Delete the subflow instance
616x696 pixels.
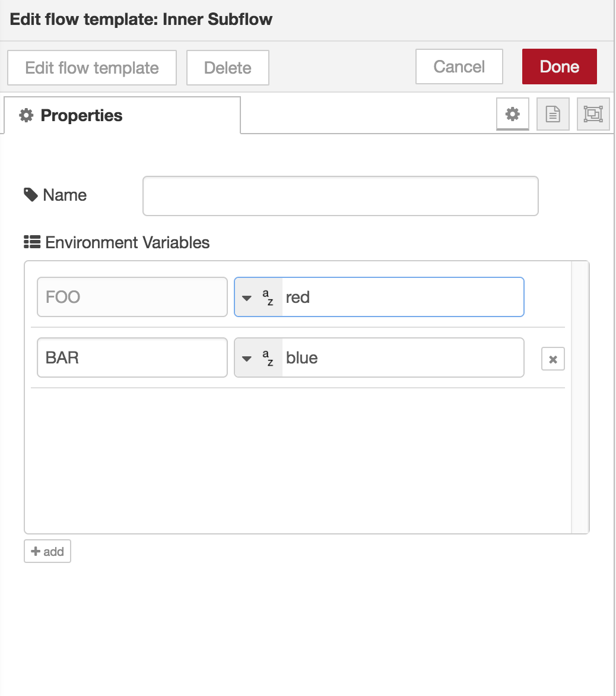pyautogui.click(x=227, y=68)
